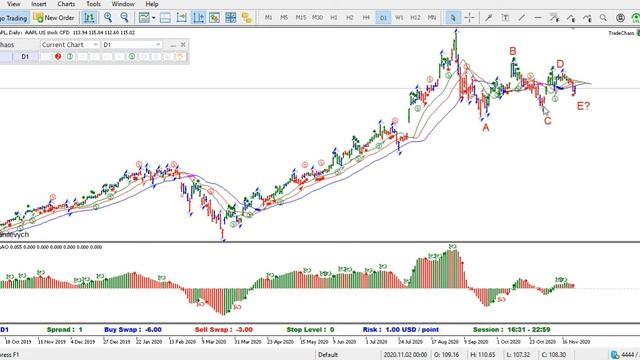
Task: Click the Buy Swap : -6.00 text
Action: (133, 329)
